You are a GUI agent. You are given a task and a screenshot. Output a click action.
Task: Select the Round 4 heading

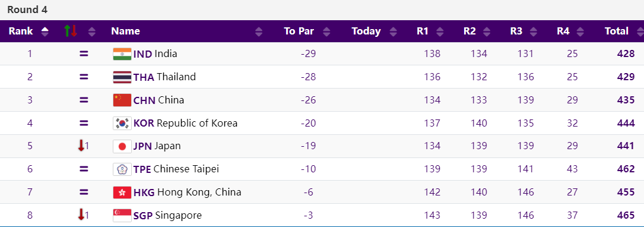27,10
